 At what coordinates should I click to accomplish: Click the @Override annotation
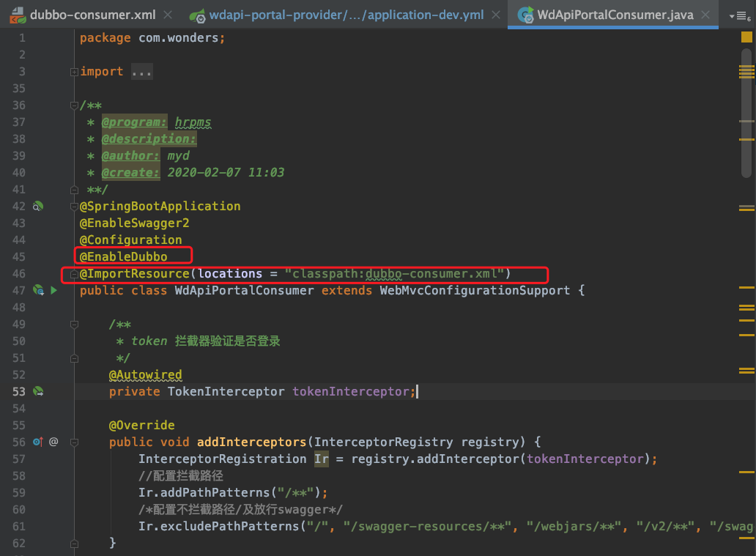coord(142,426)
